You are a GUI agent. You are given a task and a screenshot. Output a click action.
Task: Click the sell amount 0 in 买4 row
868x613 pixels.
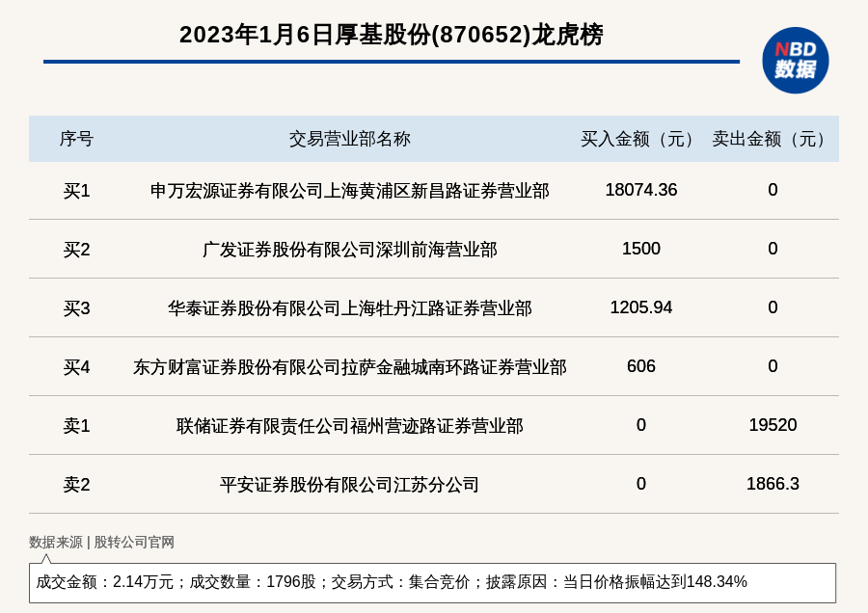[x=773, y=365]
